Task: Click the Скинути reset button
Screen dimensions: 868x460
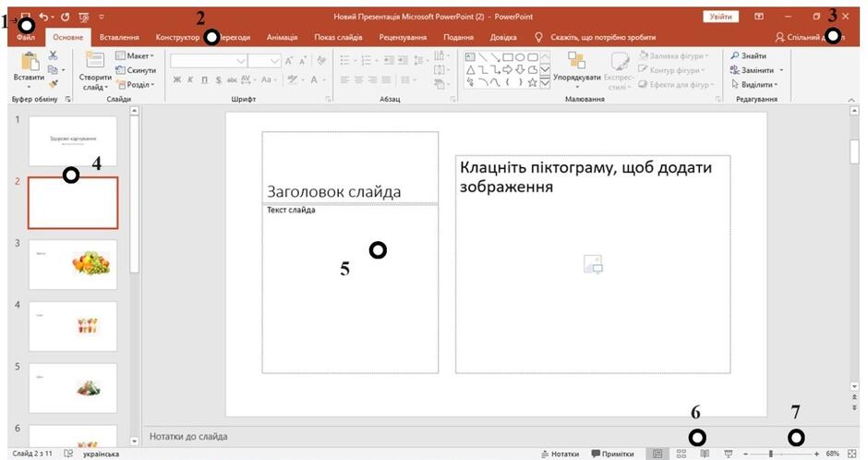Action: point(136,70)
